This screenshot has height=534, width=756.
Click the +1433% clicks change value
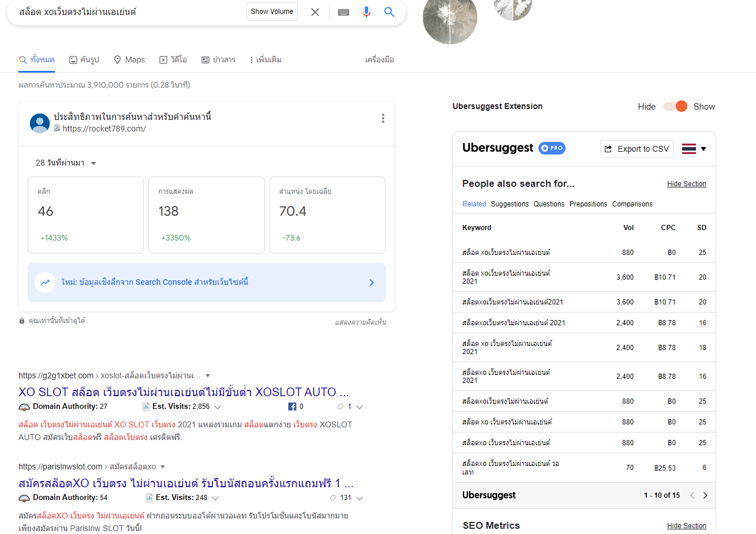tap(54, 238)
